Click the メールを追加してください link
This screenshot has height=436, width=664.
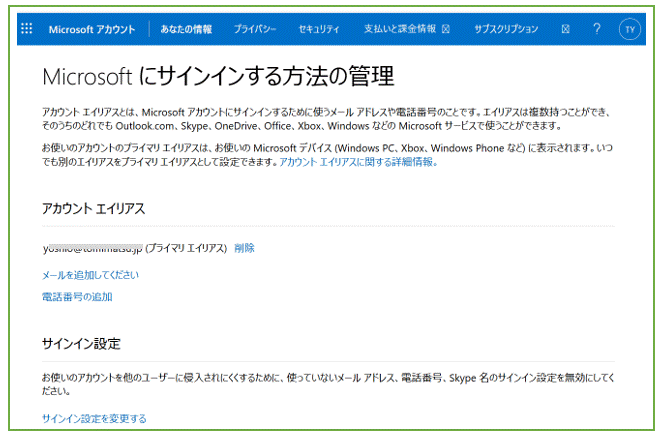coord(90,274)
